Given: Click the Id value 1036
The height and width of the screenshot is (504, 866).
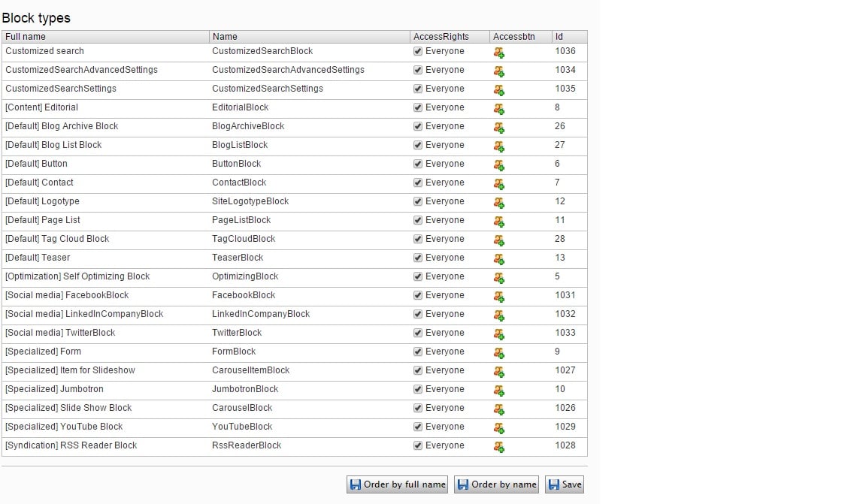Looking at the screenshot, I should pos(565,51).
